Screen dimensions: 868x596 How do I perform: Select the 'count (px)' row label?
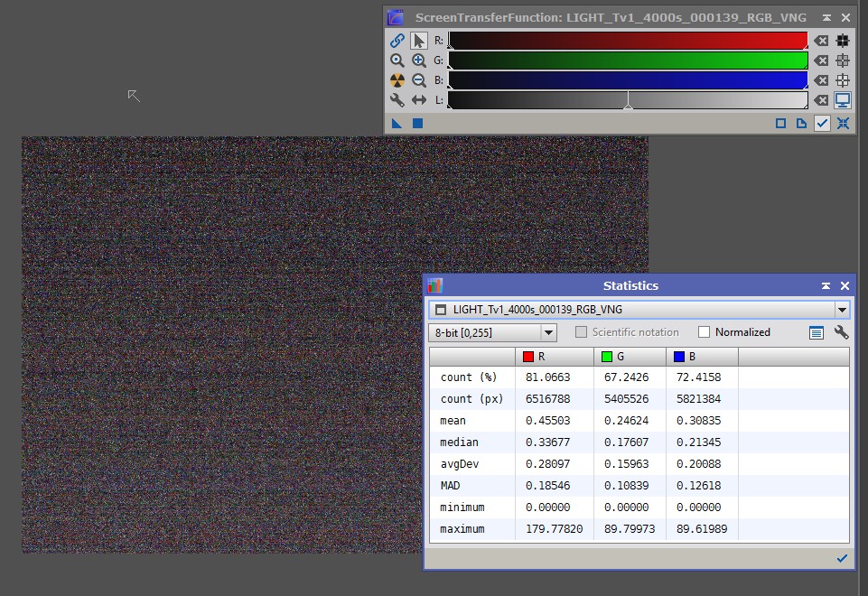(x=471, y=399)
